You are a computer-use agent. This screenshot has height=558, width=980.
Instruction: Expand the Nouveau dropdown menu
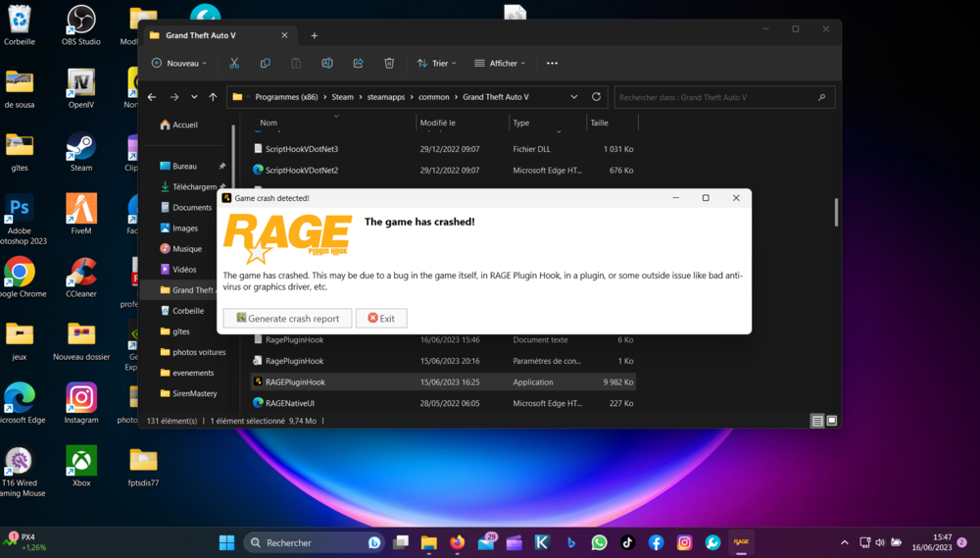(x=179, y=63)
